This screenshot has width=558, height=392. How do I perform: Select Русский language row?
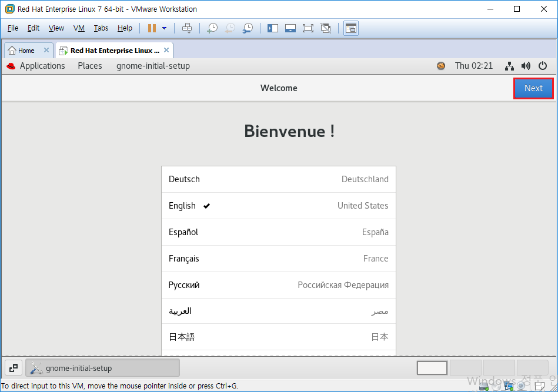(279, 285)
